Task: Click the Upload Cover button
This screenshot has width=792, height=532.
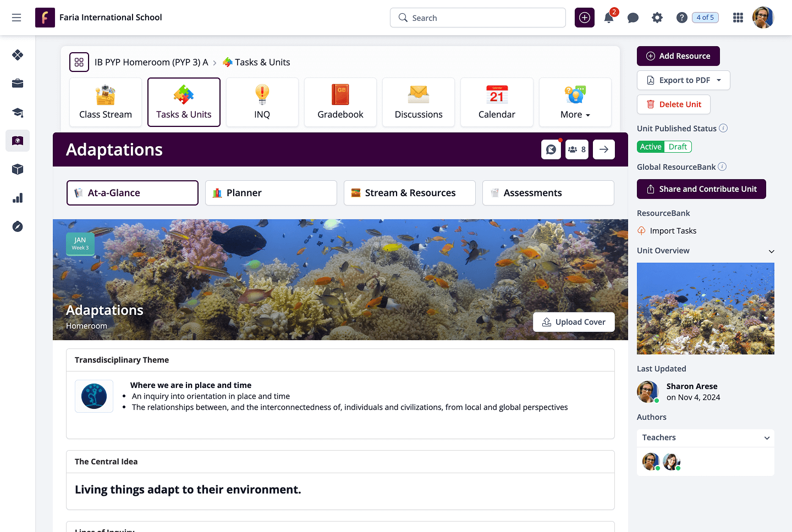Action: 574,322
